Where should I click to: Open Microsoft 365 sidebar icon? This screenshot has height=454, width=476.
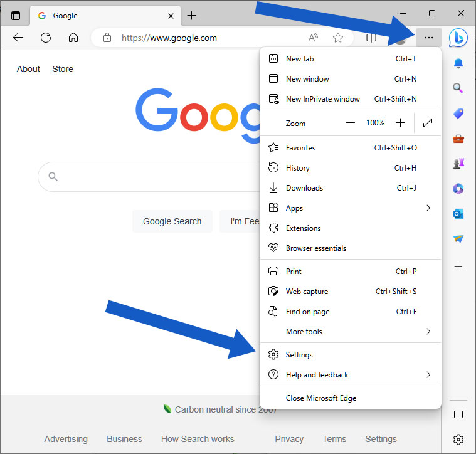(458, 189)
